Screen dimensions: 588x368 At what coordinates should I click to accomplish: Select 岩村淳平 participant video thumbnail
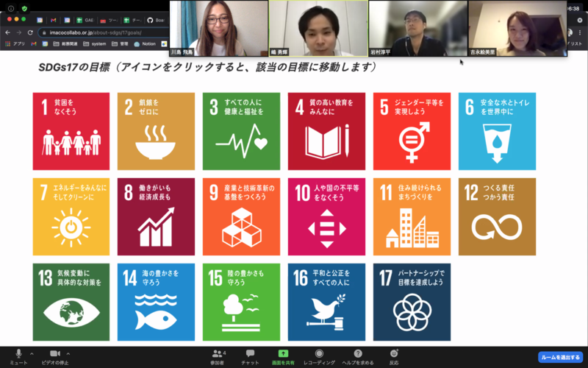pyautogui.click(x=418, y=28)
